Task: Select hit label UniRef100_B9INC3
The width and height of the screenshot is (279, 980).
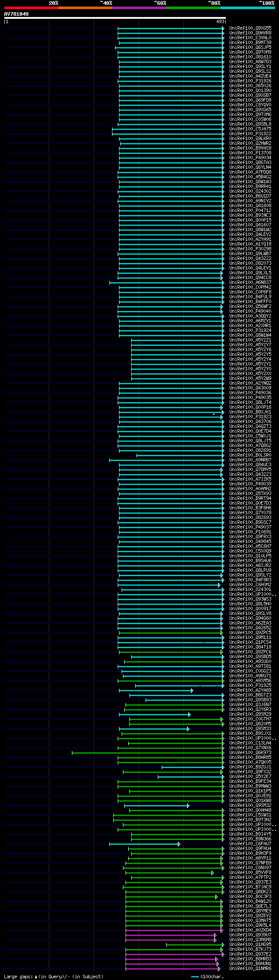Action: [x=250, y=215]
